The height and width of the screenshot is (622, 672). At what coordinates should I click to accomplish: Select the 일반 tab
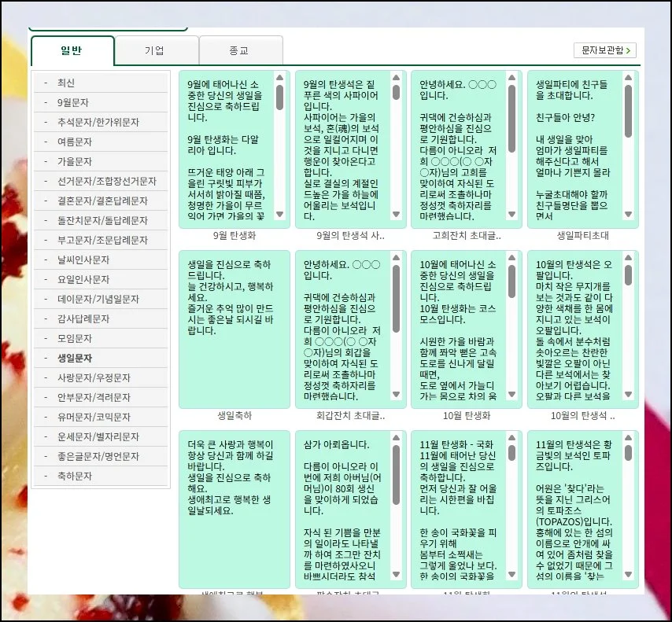click(72, 50)
